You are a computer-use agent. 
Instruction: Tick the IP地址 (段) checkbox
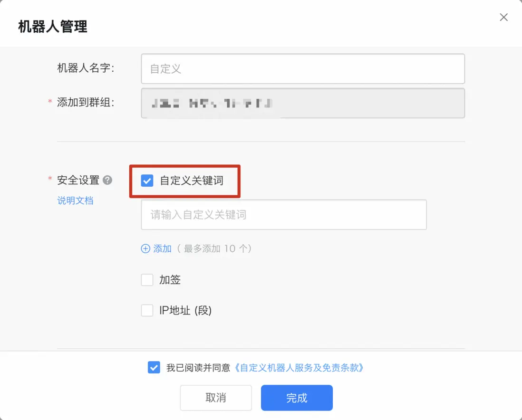click(147, 311)
